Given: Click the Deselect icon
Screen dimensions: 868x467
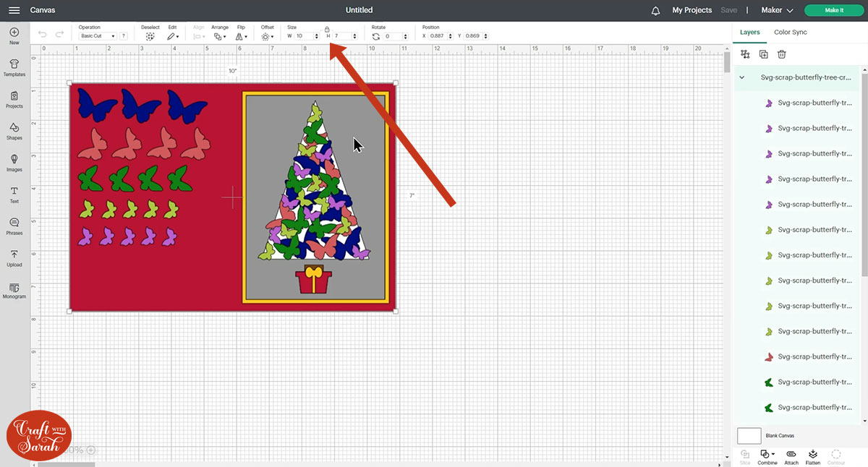Looking at the screenshot, I should 150,36.
